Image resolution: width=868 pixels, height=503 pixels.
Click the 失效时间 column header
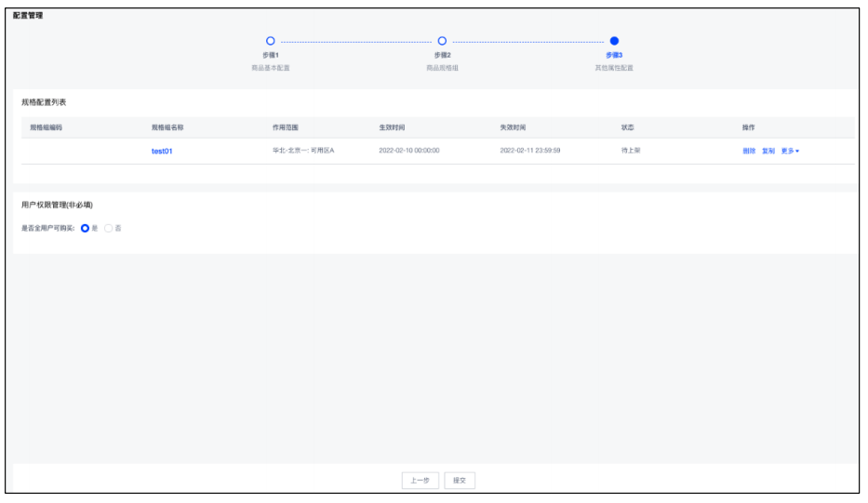click(513, 127)
